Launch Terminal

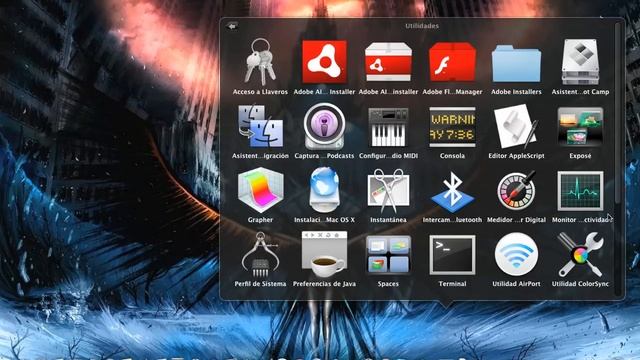point(452,255)
